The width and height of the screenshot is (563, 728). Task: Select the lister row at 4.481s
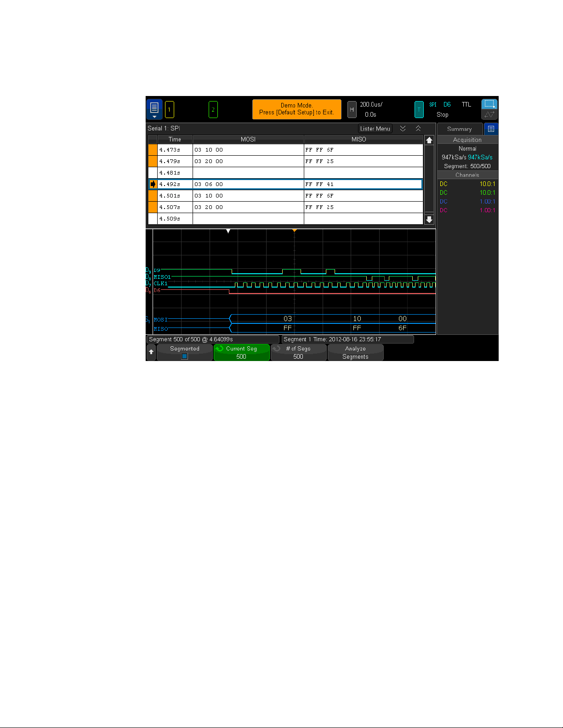(285, 173)
